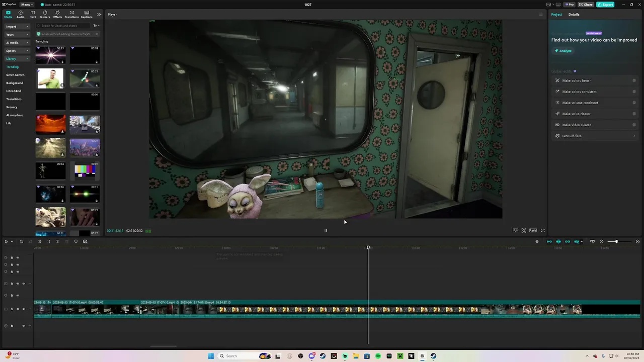644x362 pixels.
Task: Click the Undo arrow in timeline toolbar
Action: click(21, 242)
